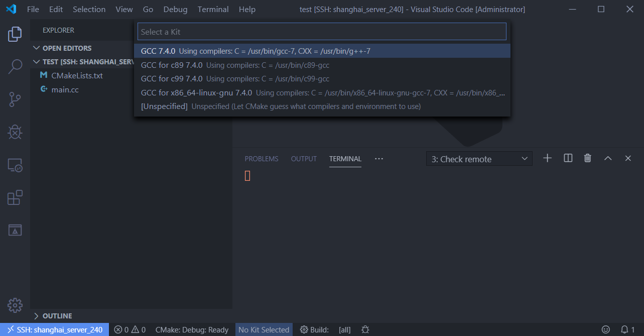Screen dimensions: 644x336
Task: Open the Edit menu
Action: click(56, 9)
